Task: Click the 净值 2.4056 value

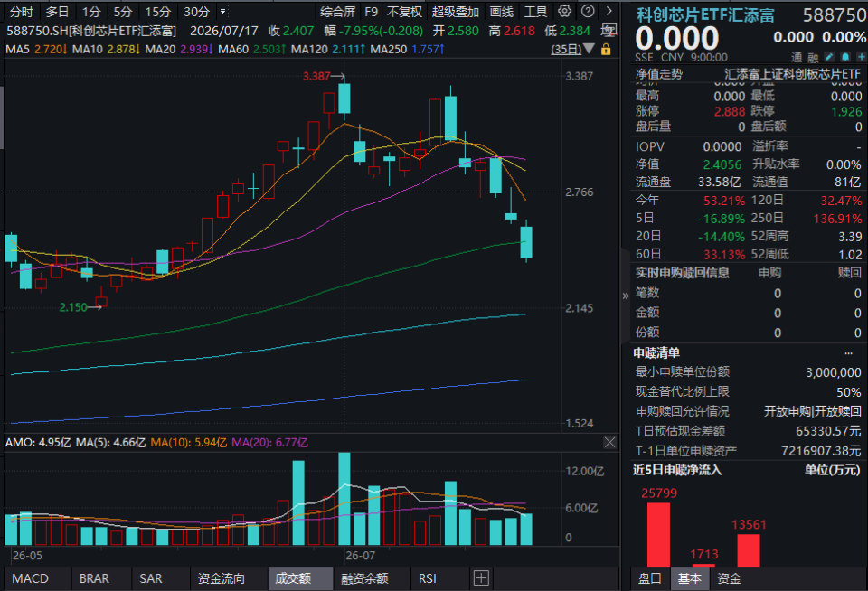Action: [722, 164]
